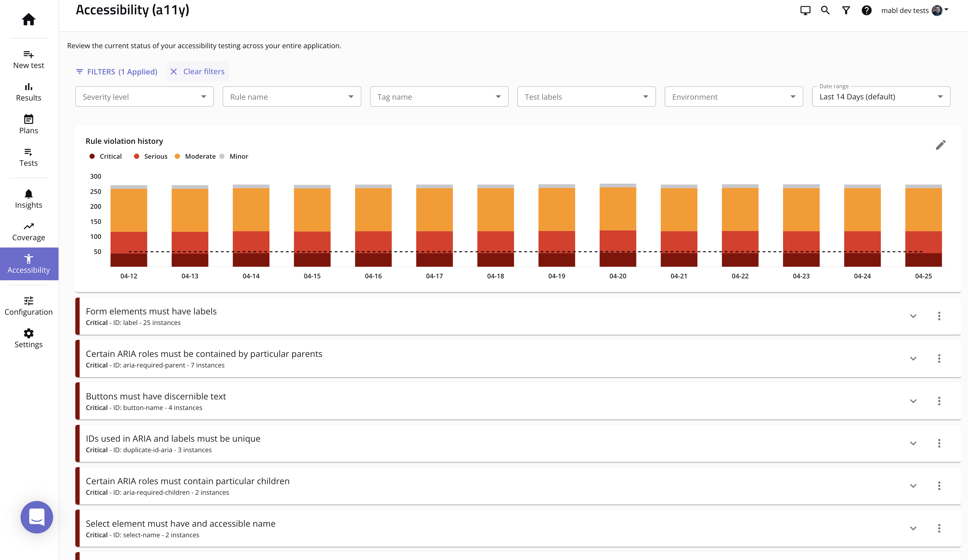The width and height of the screenshot is (968, 560).
Task: Edit chart with the pencil icon
Action: (x=940, y=145)
